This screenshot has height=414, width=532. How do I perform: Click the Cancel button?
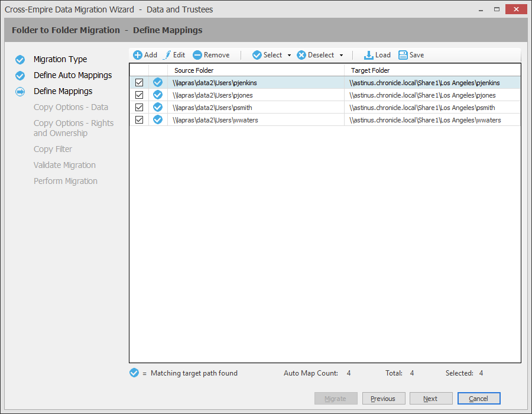(x=479, y=399)
